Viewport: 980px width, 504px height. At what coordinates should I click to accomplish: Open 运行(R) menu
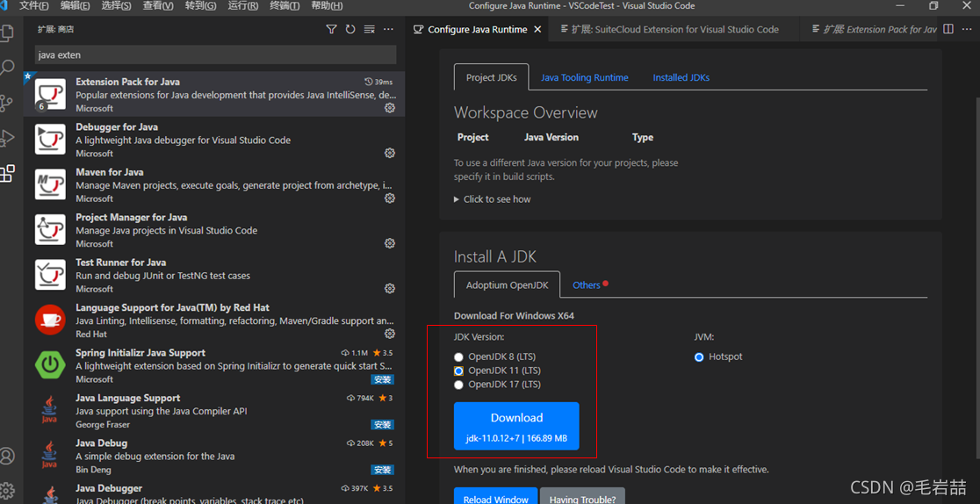pos(243,5)
